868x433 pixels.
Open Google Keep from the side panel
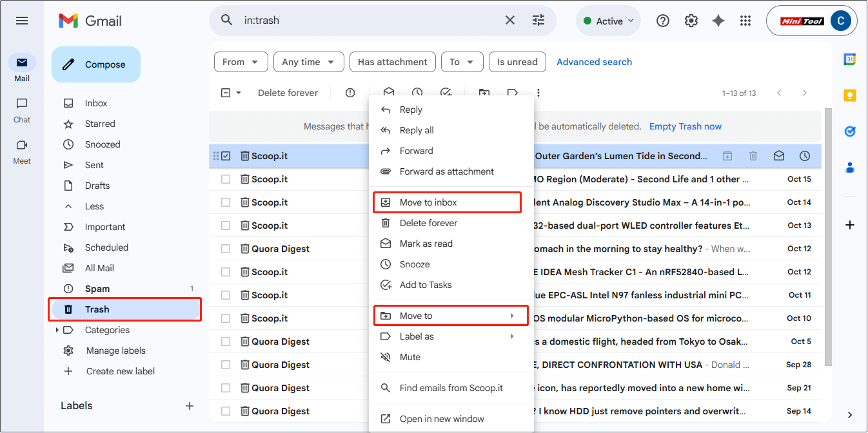click(x=850, y=95)
